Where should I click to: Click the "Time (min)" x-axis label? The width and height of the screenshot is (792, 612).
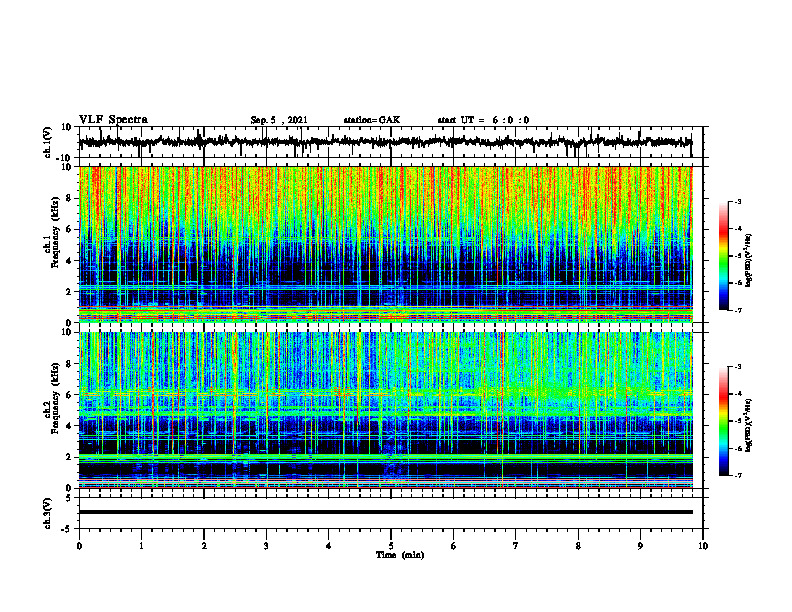[400, 555]
